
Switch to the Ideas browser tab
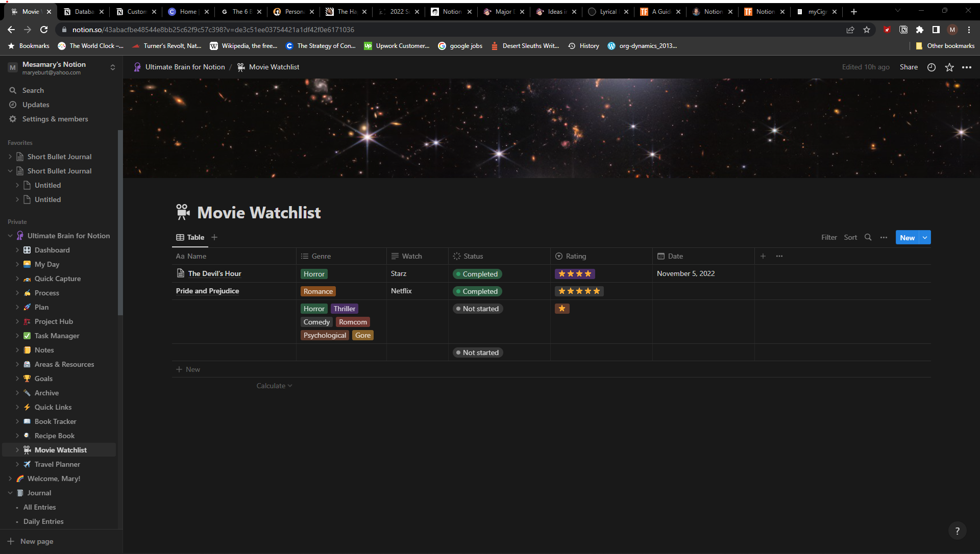[556, 11]
